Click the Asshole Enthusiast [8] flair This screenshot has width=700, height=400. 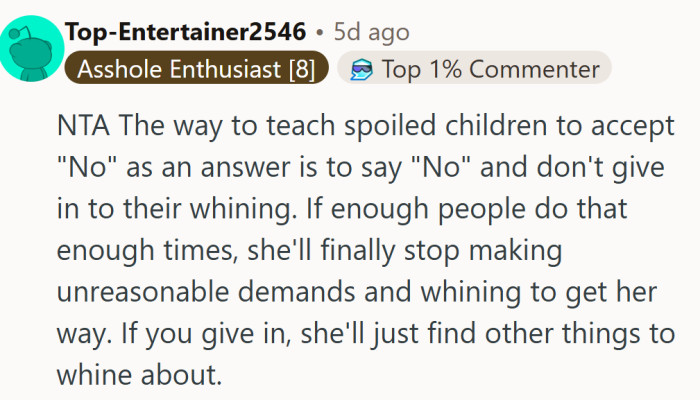(194, 69)
